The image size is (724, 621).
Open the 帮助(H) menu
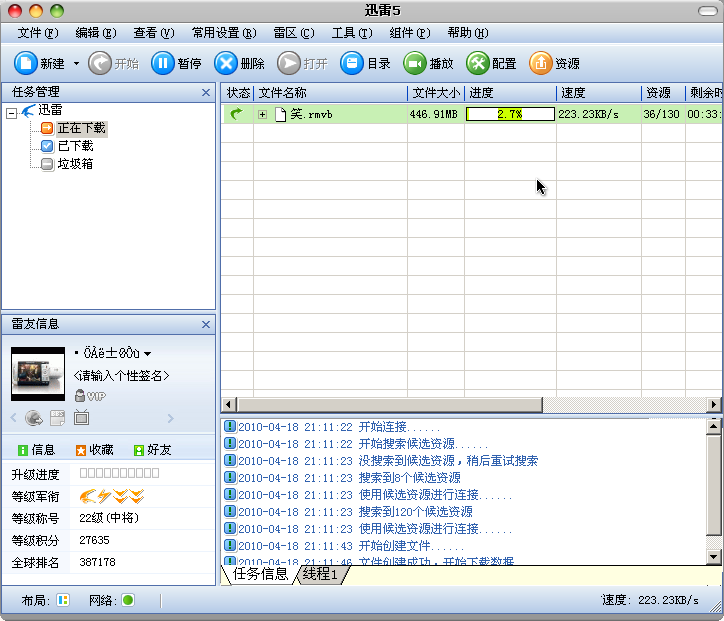click(x=468, y=33)
